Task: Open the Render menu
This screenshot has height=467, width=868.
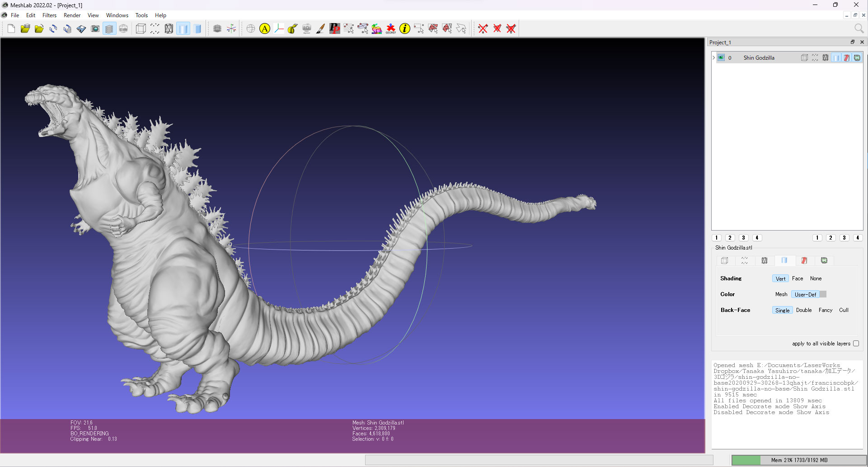Action: pos(72,15)
